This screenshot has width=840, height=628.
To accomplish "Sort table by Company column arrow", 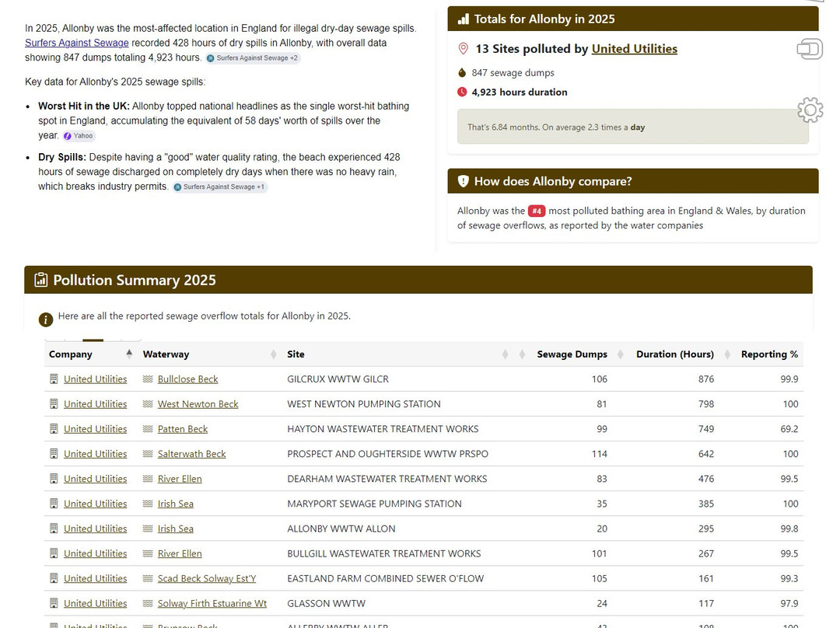I will [x=129, y=354].
